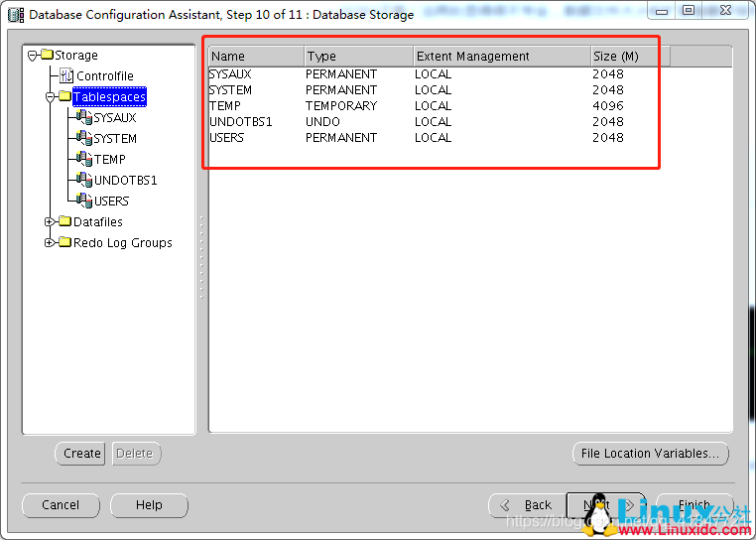Viewport: 756px width, 540px height.
Task: Select the Storage root label
Action: [x=76, y=56]
